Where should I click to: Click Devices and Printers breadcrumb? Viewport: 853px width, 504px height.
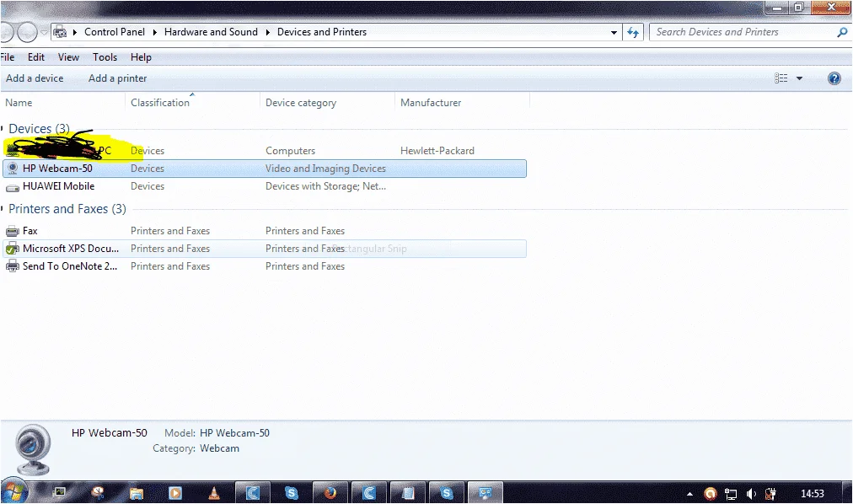tap(322, 32)
